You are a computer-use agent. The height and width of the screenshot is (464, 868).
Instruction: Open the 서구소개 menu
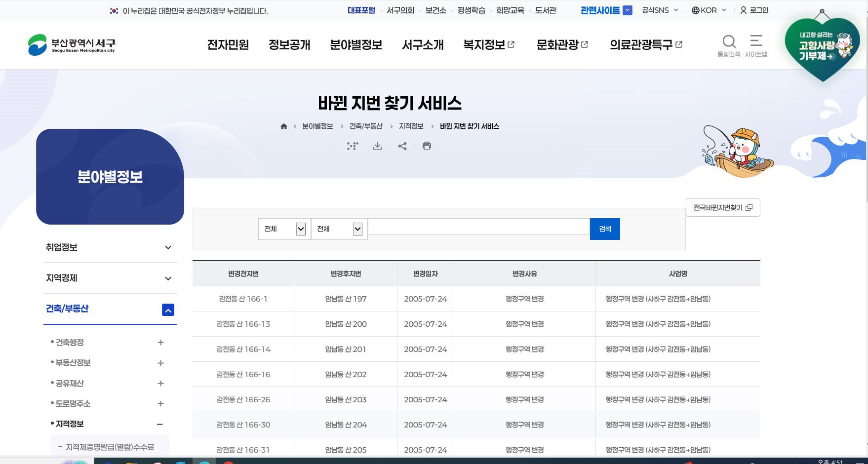click(x=424, y=44)
